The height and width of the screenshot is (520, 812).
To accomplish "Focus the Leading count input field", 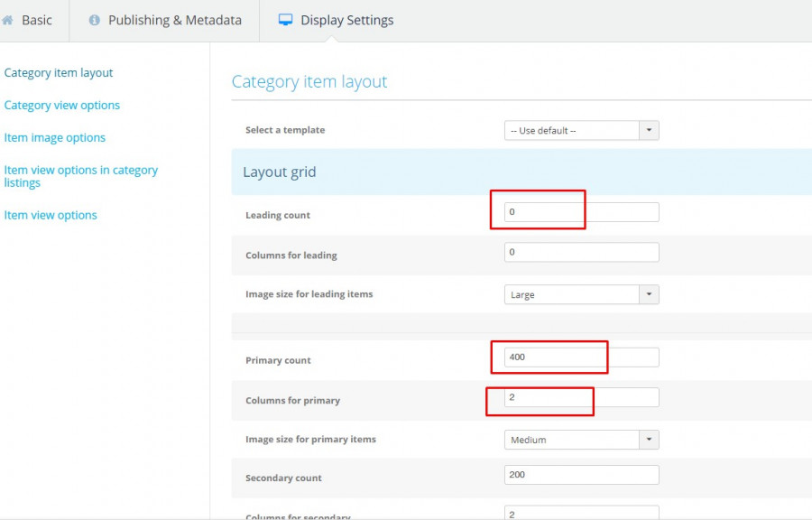I will [582, 212].
